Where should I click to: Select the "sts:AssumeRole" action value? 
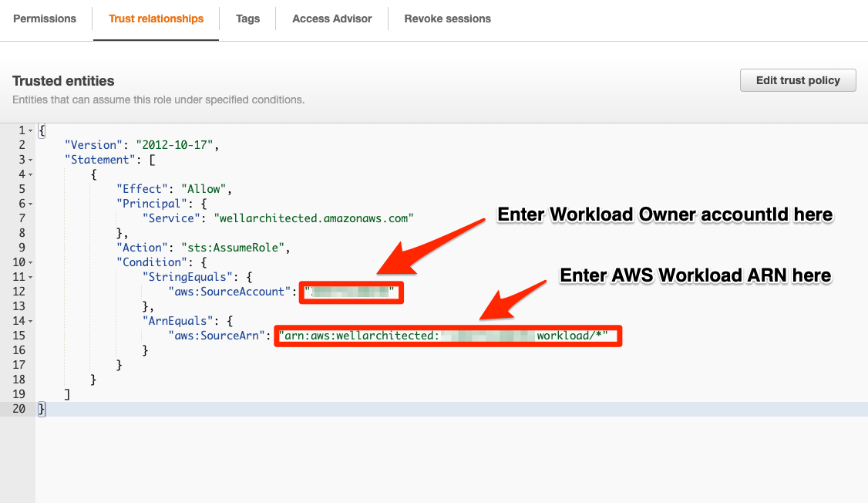(x=233, y=248)
